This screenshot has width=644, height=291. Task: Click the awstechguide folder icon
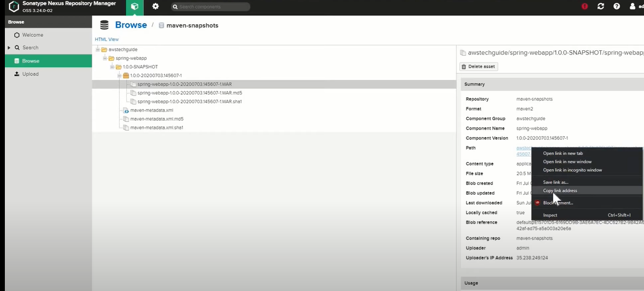click(x=104, y=50)
